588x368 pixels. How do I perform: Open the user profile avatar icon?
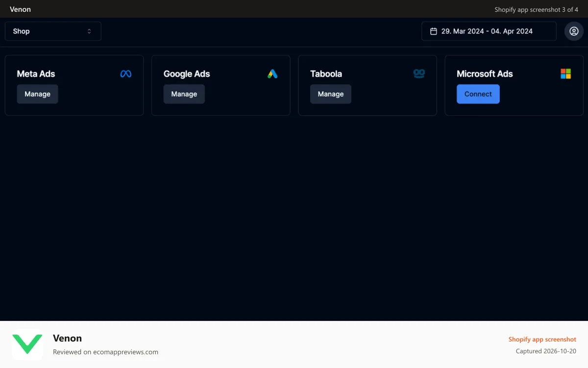pyautogui.click(x=574, y=31)
